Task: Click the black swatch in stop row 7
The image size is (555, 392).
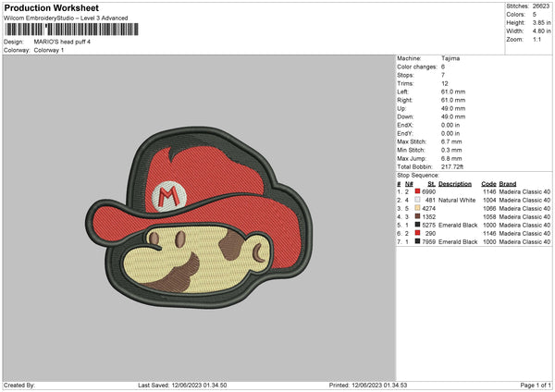Action: (x=418, y=241)
